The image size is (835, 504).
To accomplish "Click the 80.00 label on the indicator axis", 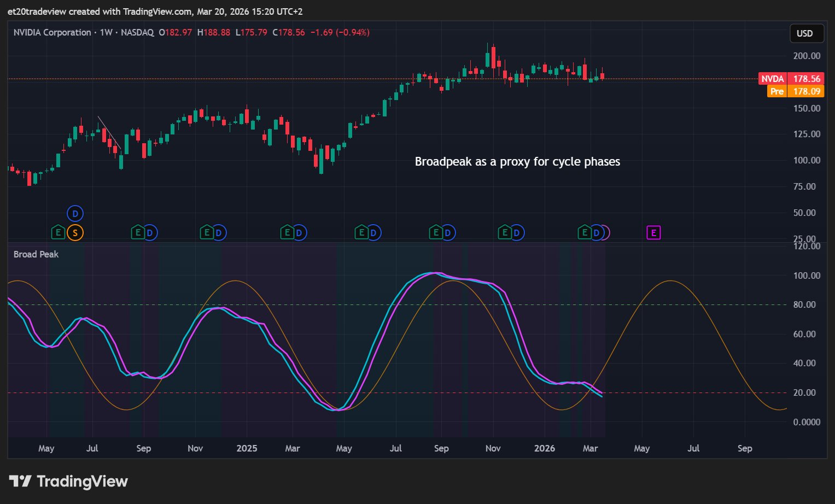I will 804,304.
